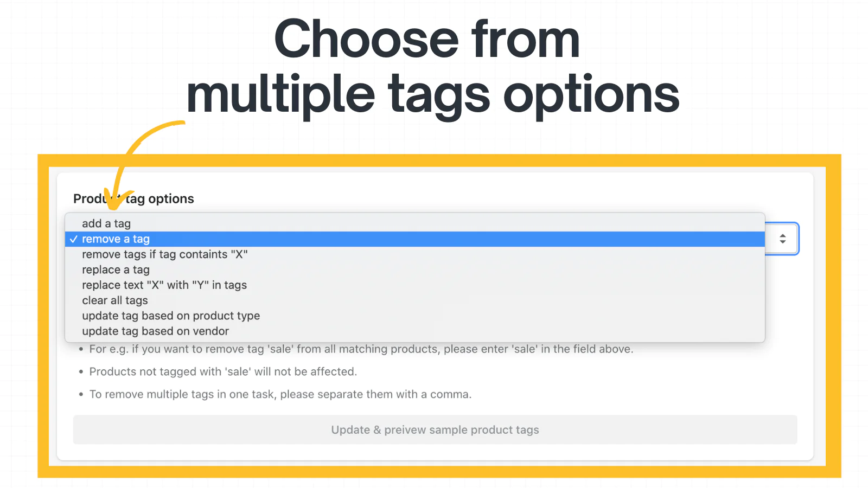The image size is (868, 488).
Task: Click the "multiple tags options" headline line
Action: pos(432,94)
